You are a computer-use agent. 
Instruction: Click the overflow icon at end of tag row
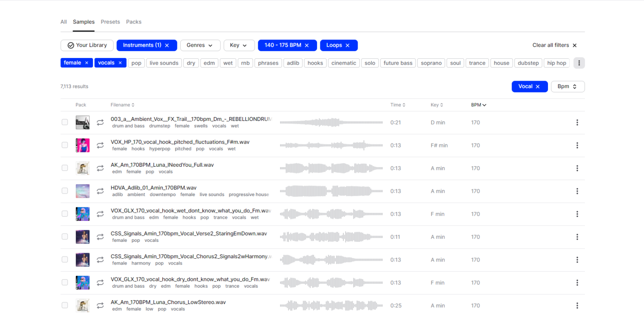pos(579,63)
